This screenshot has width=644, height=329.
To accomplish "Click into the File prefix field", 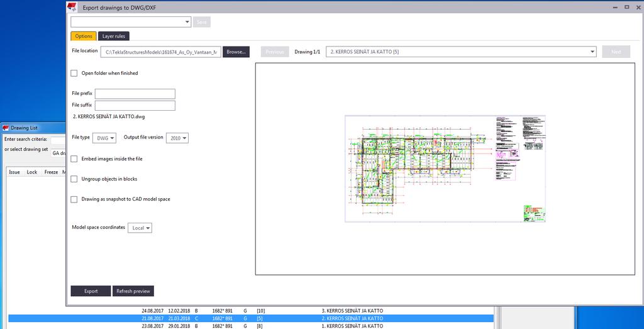I will (135, 94).
